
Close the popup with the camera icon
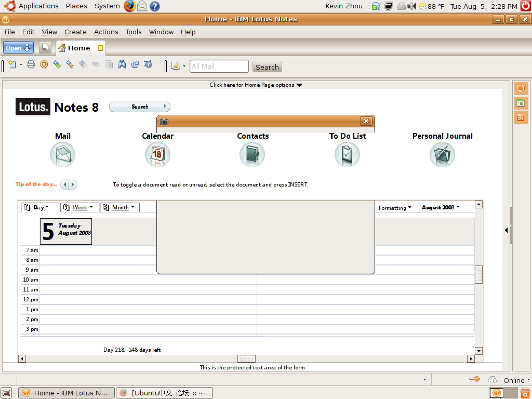(x=366, y=121)
